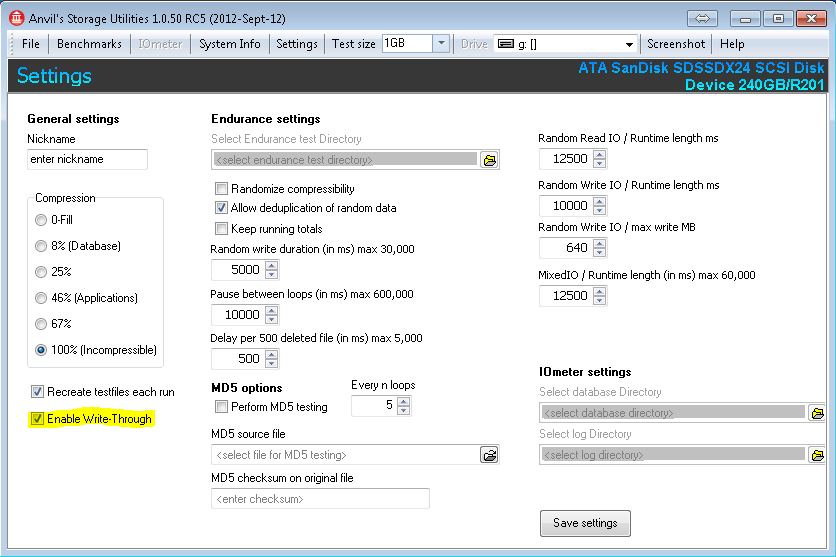
Task: Decrease Random write duration value
Action: (x=271, y=274)
